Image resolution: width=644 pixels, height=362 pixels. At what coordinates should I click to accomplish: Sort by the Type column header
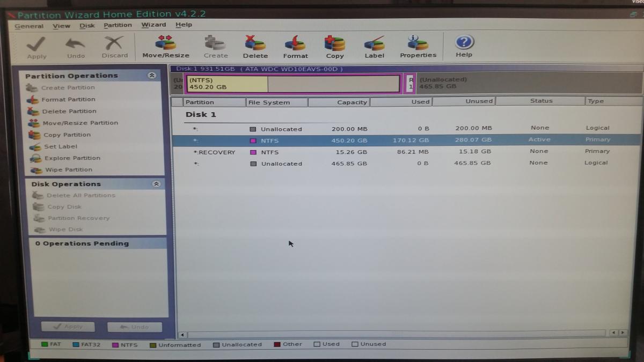click(613, 101)
